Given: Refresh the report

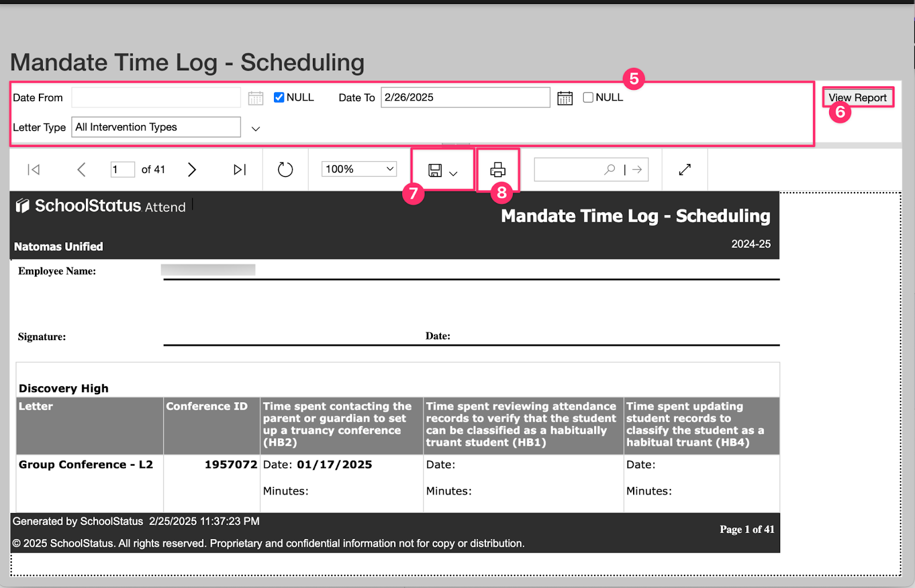Looking at the screenshot, I should coord(285,170).
